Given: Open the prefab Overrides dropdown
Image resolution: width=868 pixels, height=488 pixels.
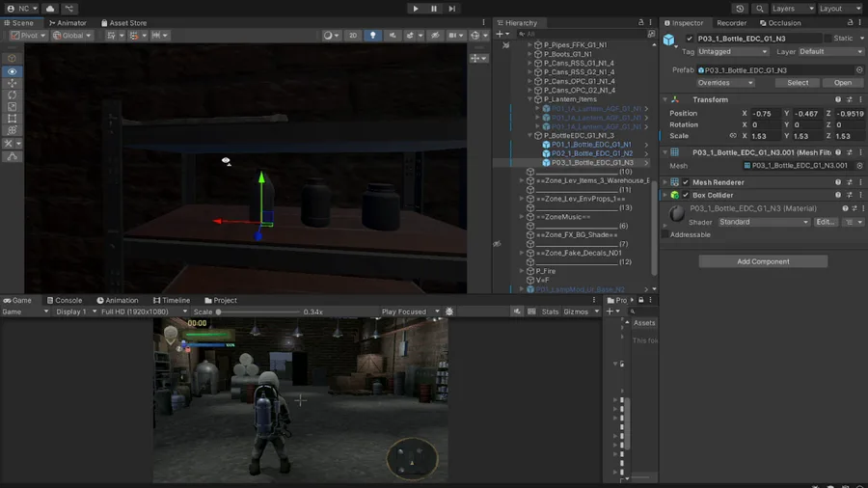Looking at the screenshot, I should pyautogui.click(x=725, y=83).
